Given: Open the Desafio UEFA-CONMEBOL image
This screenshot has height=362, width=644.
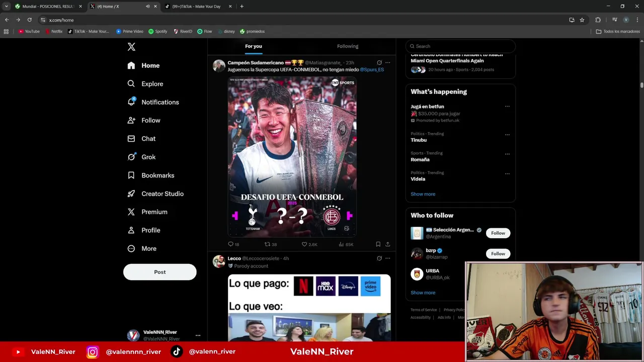Looking at the screenshot, I should [292, 156].
